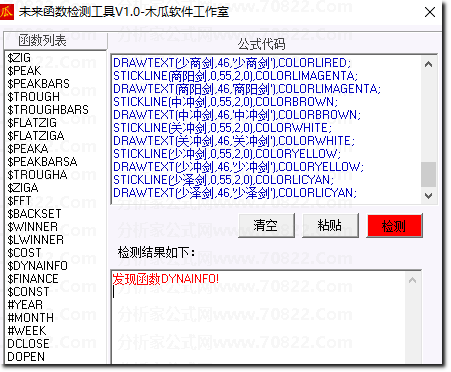Viewport: 451px width, 372px height.
Task: Click the 粘贴 paste button
Action: pyautogui.click(x=330, y=226)
